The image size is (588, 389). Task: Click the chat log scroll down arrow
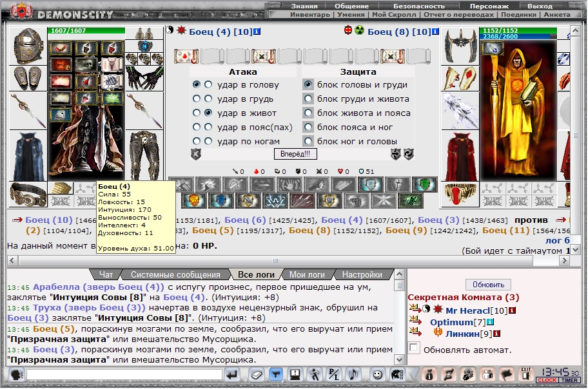(399, 360)
